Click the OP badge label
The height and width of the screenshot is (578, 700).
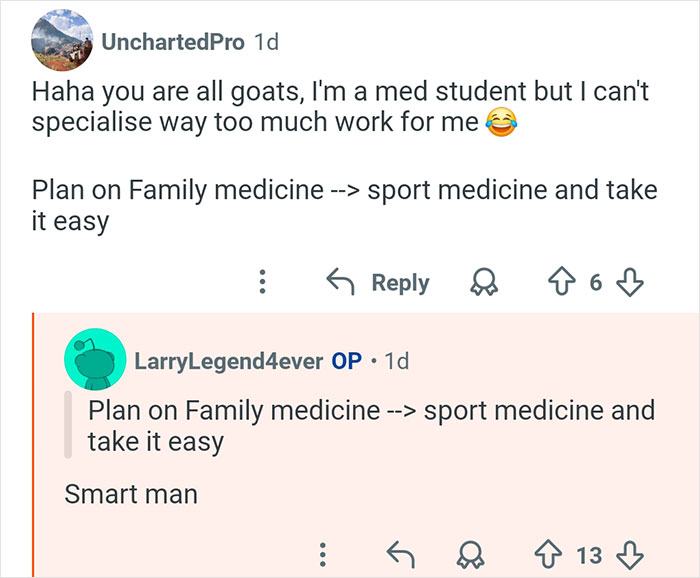click(x=346, y=361)
